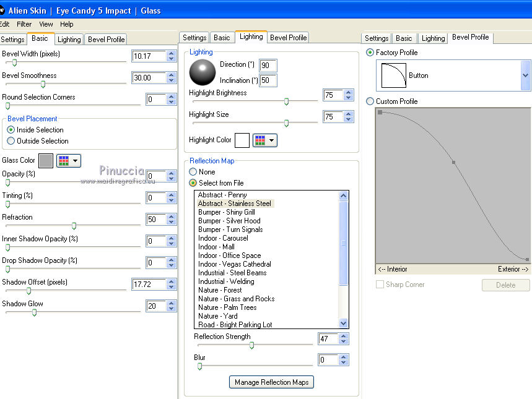Click the Refraction slider handle
The image size is (532, 399).
click(74, 226)
